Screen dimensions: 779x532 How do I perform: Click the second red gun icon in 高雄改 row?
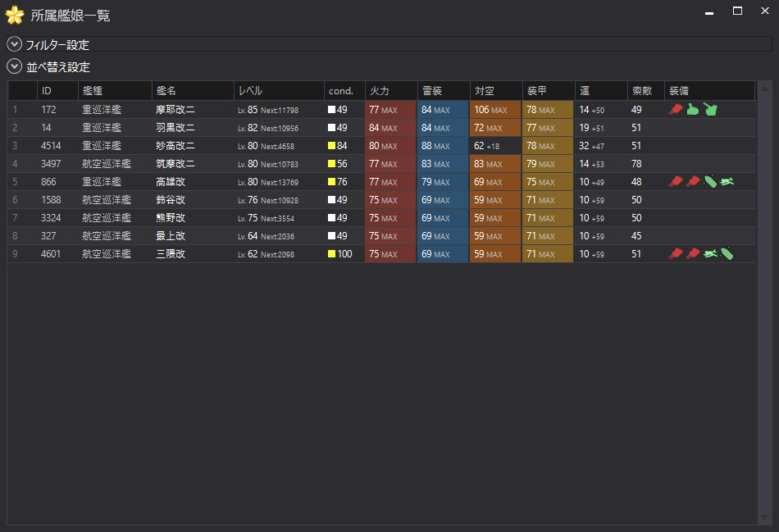tap(693, 182)
